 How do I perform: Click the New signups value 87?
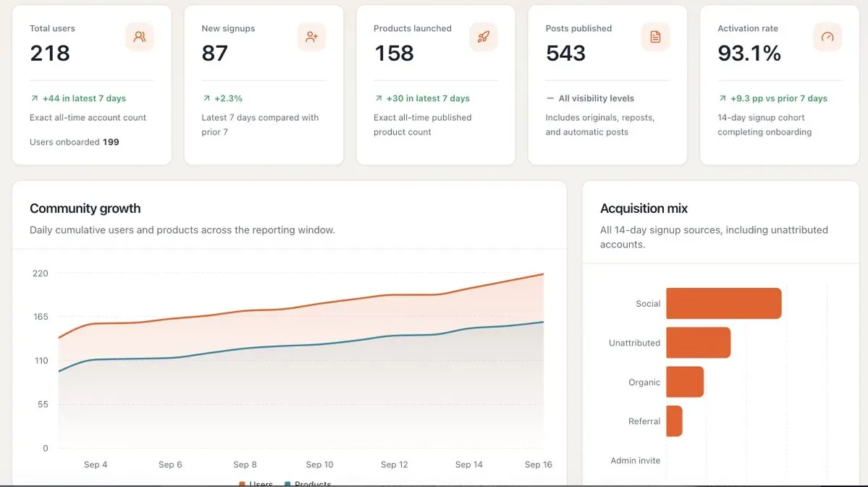coord(215,53)
